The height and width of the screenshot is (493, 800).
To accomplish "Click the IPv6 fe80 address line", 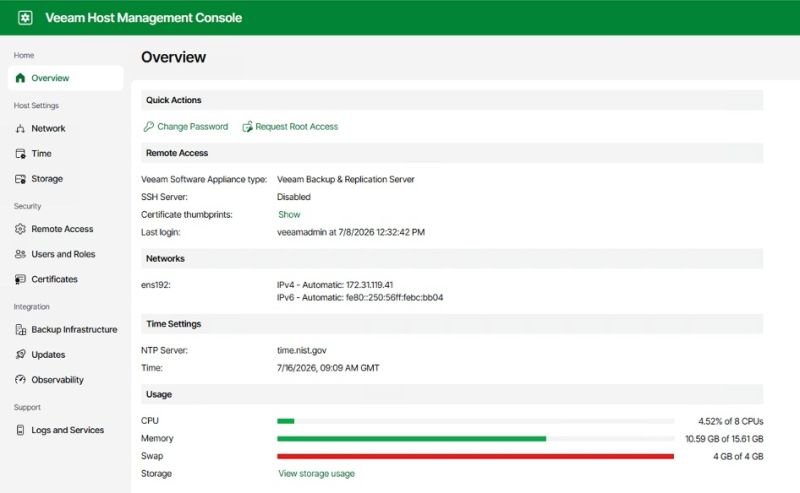I will click(360, 298).
